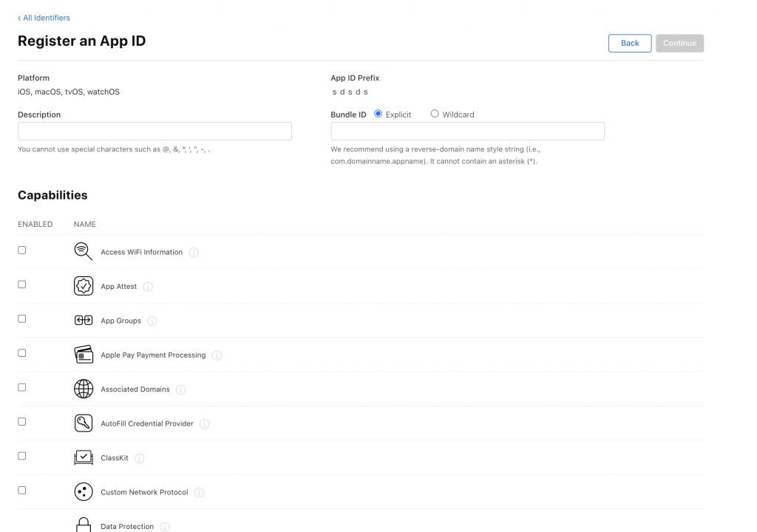Click the App Groups arrows icon
This screenshot has height=532, width=757.
(84, 320)
